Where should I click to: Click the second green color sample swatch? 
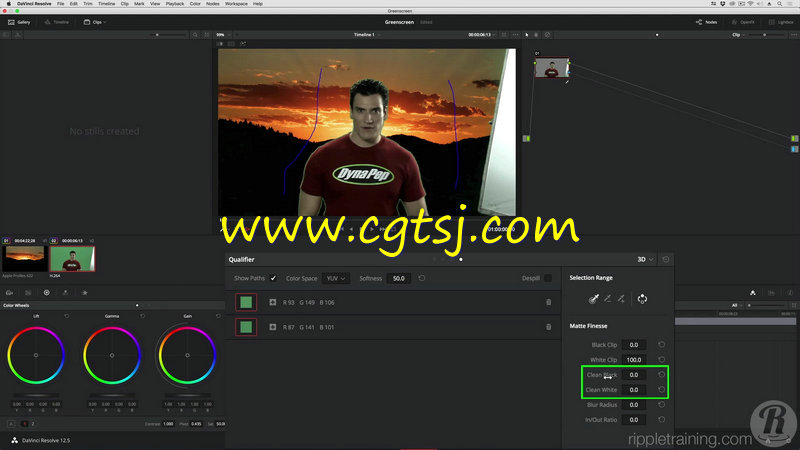[x=246, y=327]
